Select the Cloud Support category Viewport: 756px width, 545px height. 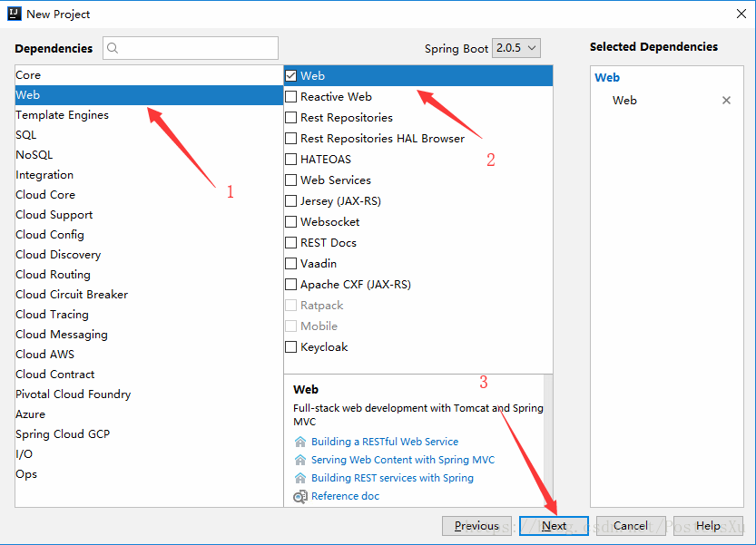point(149,215)
